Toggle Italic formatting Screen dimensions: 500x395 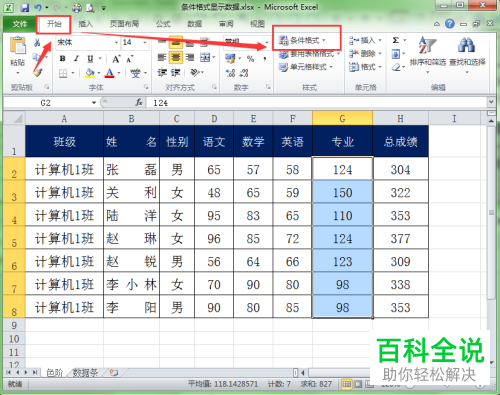click(x=76, y=59)
